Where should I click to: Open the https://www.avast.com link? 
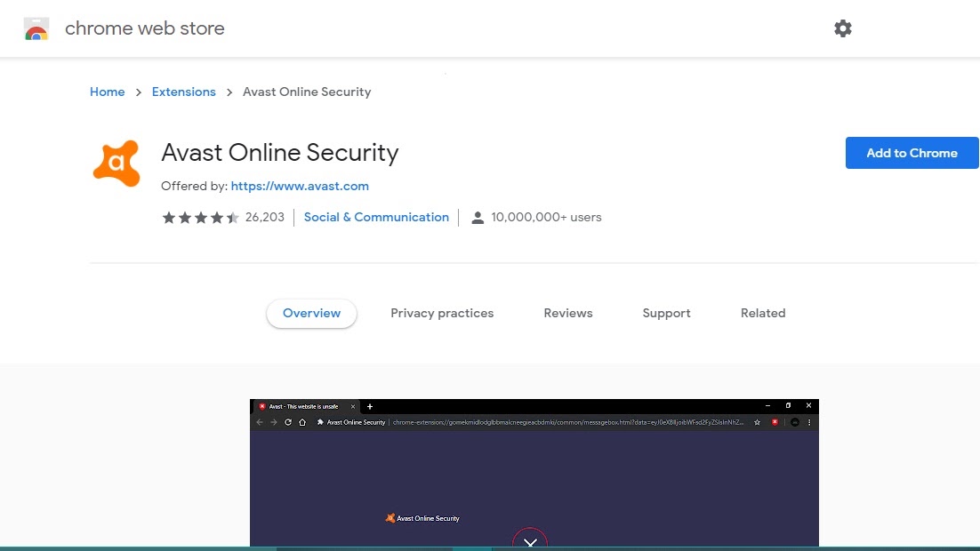[x=300, y=186]
